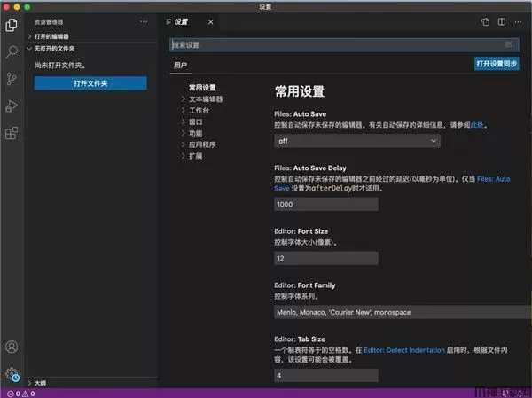Expand the 工作台 settings category
532x398 pixels.
(x=199, y=111)
